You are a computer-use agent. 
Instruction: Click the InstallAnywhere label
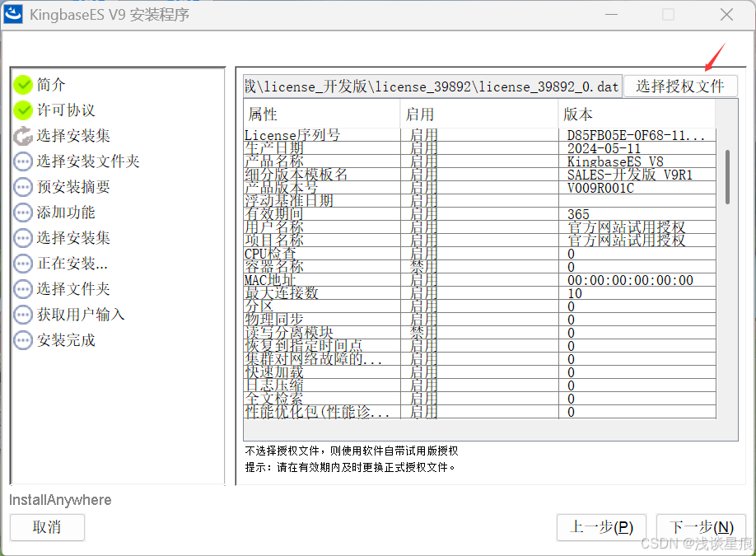(x=60, y=500)
